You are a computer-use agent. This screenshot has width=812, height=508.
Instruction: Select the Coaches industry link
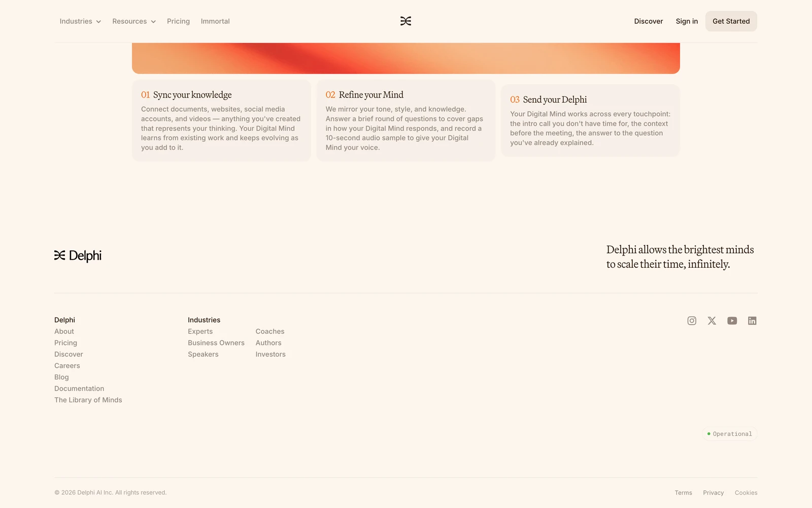(270, 331)
